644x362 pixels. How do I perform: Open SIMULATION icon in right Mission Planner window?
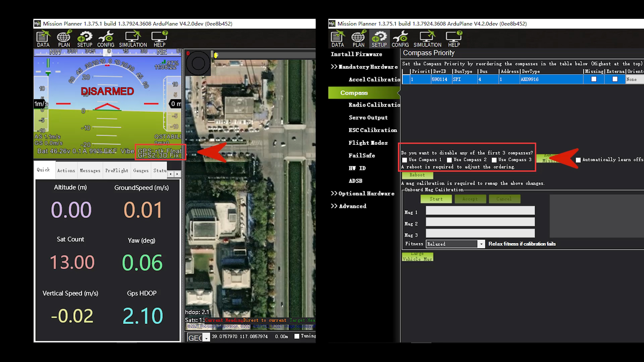(x=427, y=39)
